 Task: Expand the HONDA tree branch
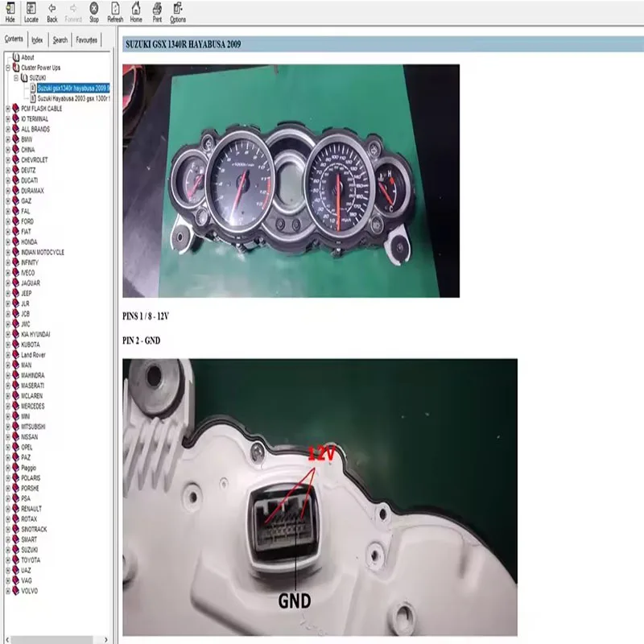(x=7, y=242)
